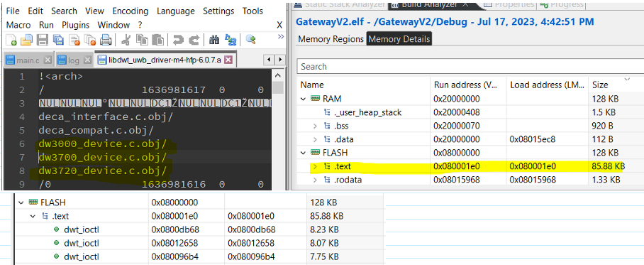
Task: Sort by Run address column header
Action: coord(468,85)
